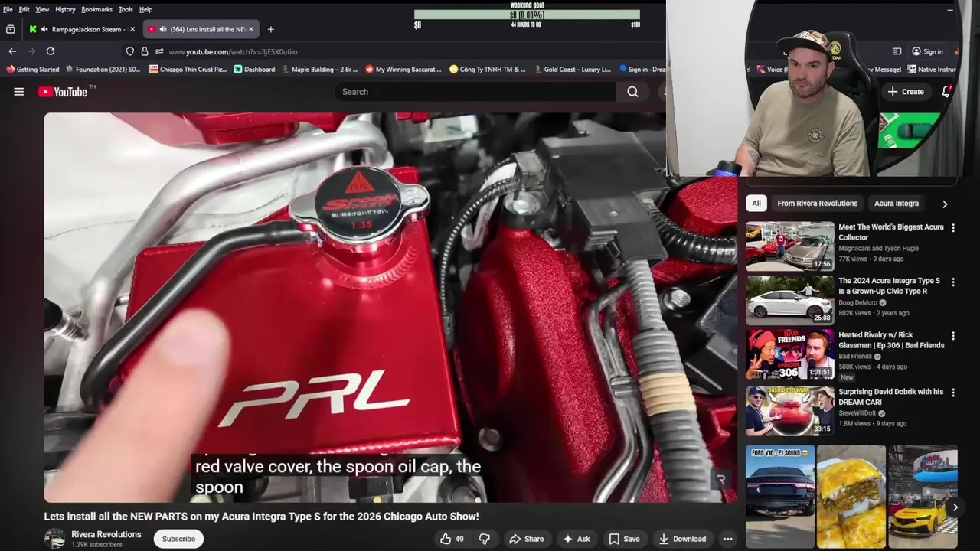This screenshot has width=980, height=551.
Task: Open the My Winning Baccarat bookmark
Action: [403, 69]
